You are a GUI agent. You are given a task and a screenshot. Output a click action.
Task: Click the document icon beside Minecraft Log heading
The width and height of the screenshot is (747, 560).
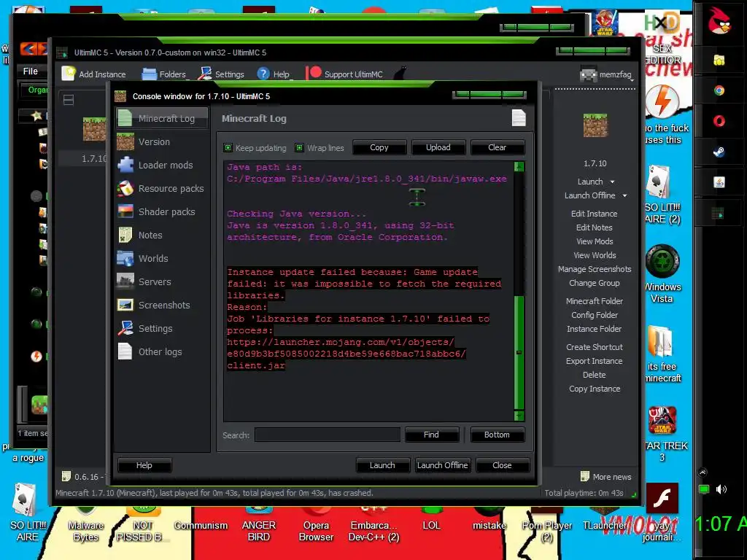519,118
